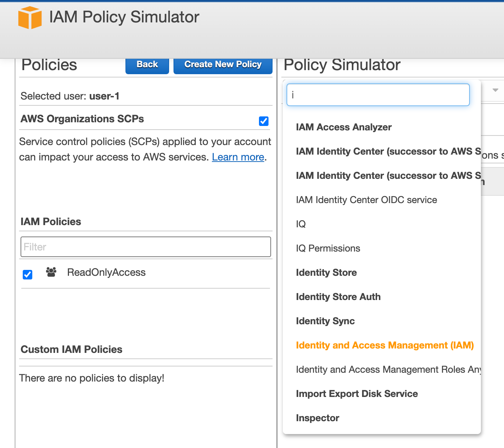The image size is (504, 448).
Task: Choose IQ Permissions in the list
Action: pyautogui.click(x=328, y=248)
